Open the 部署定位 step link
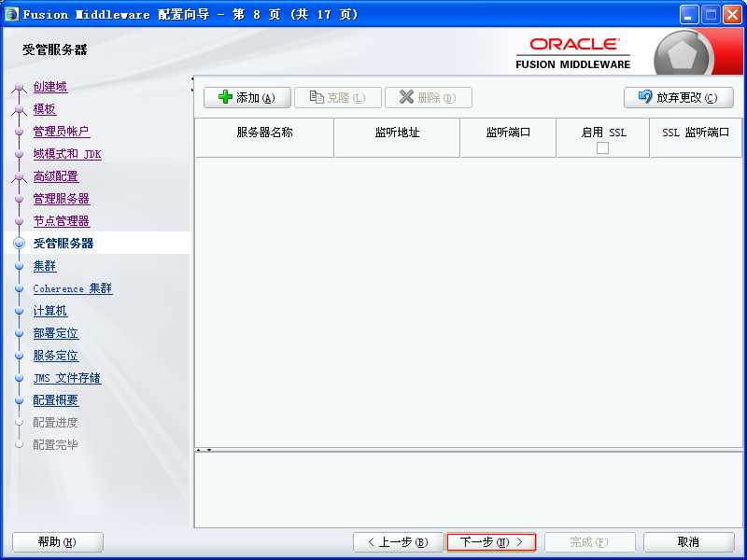Image resolution: width=747 pixels, height=560 pixels. (56, 333)
